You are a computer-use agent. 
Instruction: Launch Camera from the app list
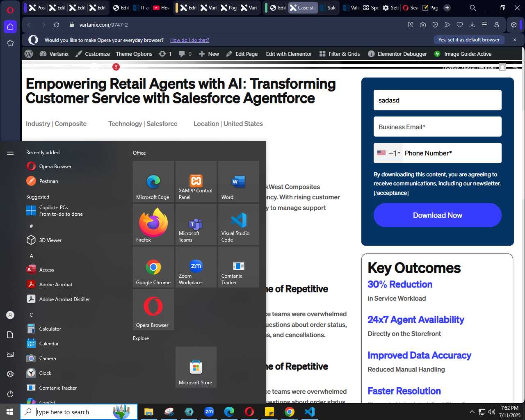click(74, 358)
